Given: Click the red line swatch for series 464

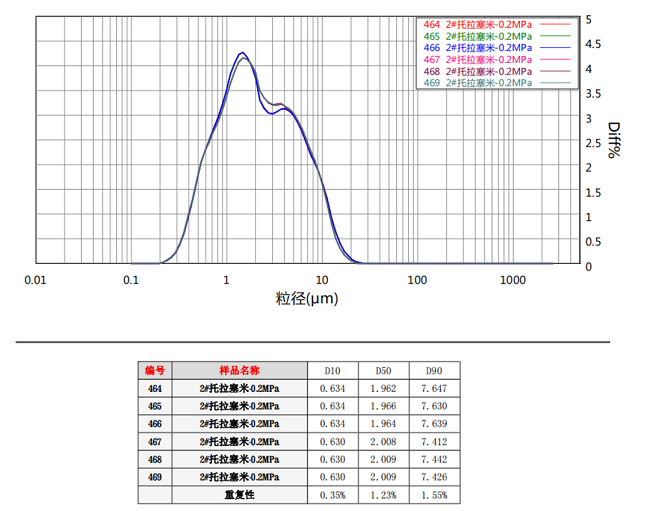Looking at the screenshot, I should coord(555,24).
